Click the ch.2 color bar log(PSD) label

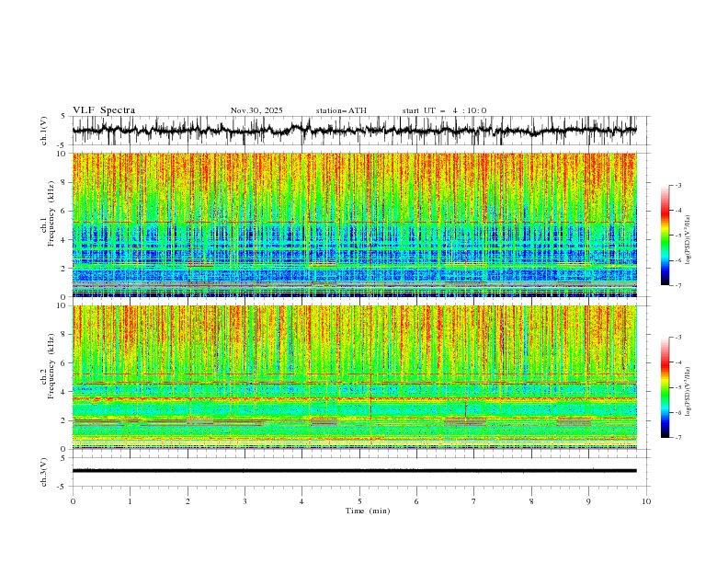click(688, 391)
